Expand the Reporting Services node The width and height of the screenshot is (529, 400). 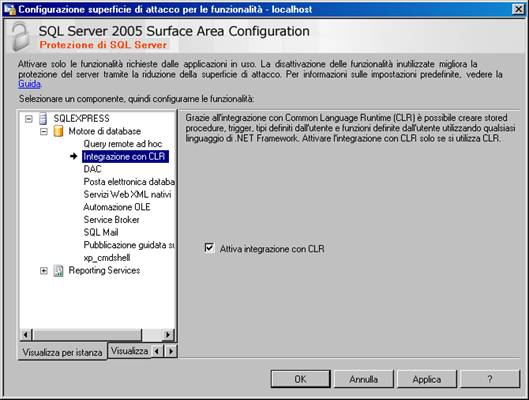pyautogui.click(x=44, y=271)
